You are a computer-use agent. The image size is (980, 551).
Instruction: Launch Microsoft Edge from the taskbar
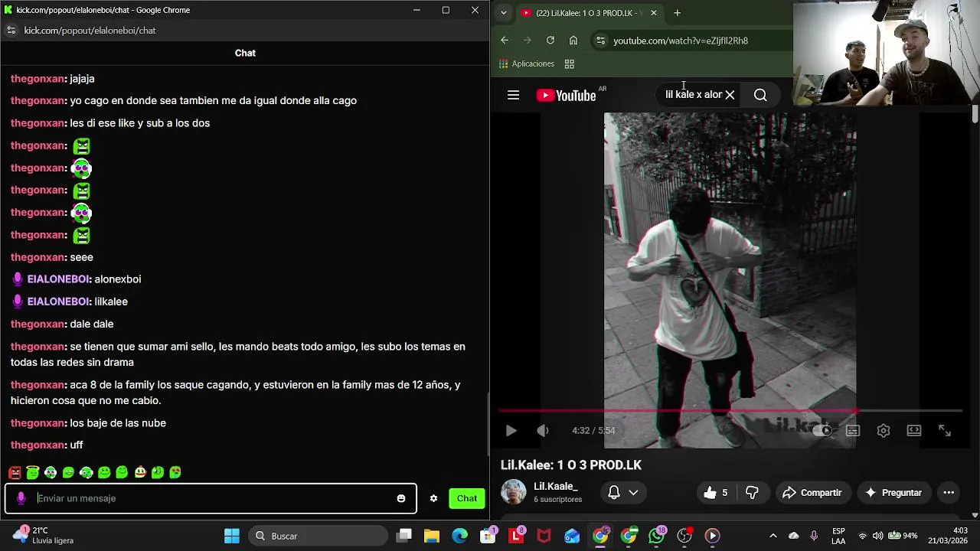pos(459,536)
